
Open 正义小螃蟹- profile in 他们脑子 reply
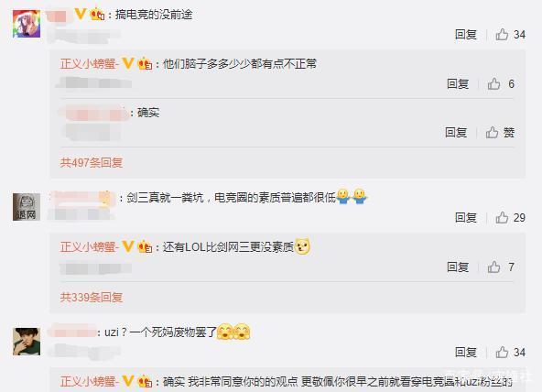90,63
